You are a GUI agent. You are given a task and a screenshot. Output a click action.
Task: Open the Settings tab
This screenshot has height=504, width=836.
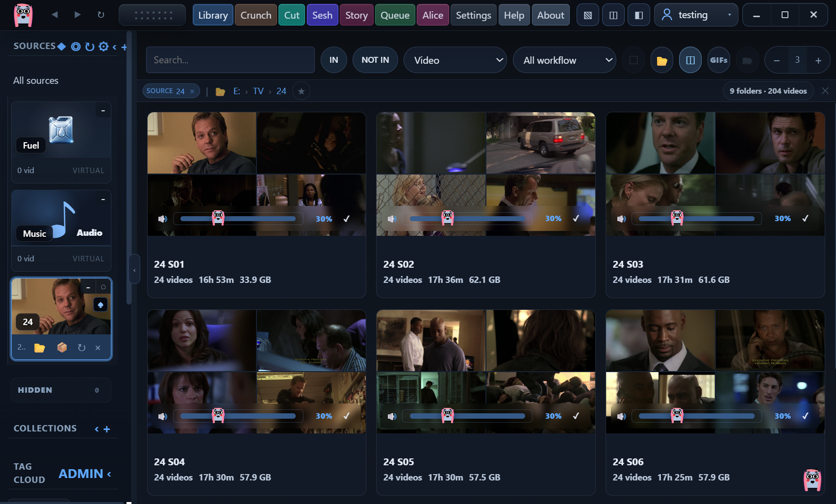point(474,15)
